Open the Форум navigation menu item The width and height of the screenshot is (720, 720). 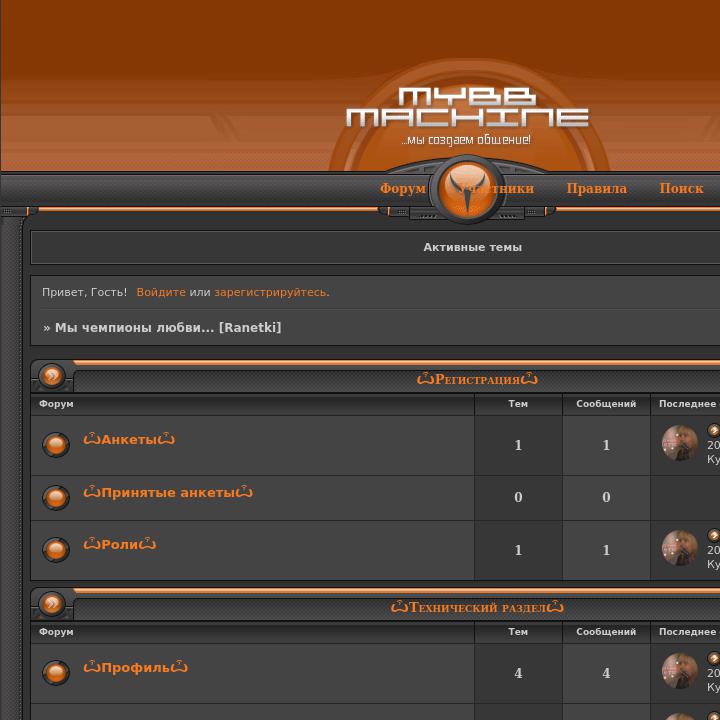[403, 188]
